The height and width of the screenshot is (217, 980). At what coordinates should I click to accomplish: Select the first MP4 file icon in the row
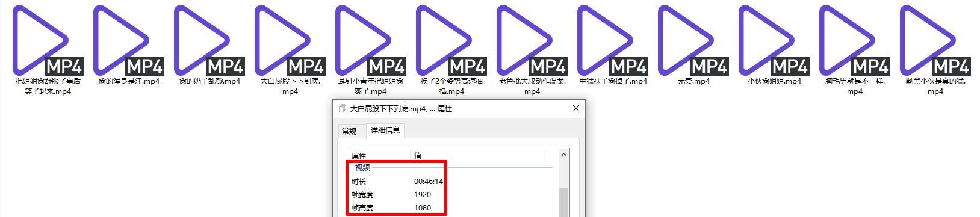coord(48,40)
